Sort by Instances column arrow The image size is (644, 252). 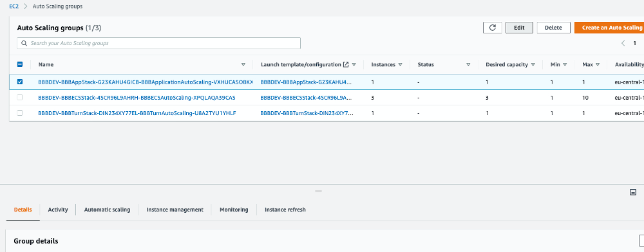[400, 65]
